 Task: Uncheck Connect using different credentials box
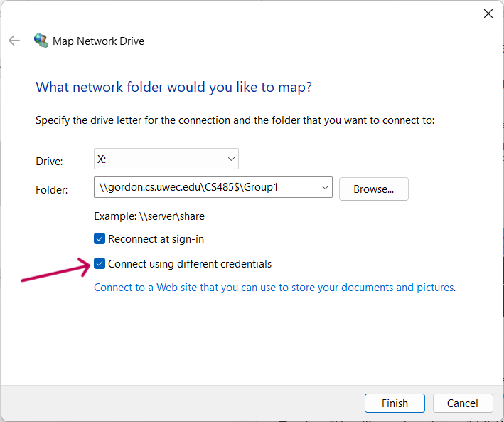[100, 263]
